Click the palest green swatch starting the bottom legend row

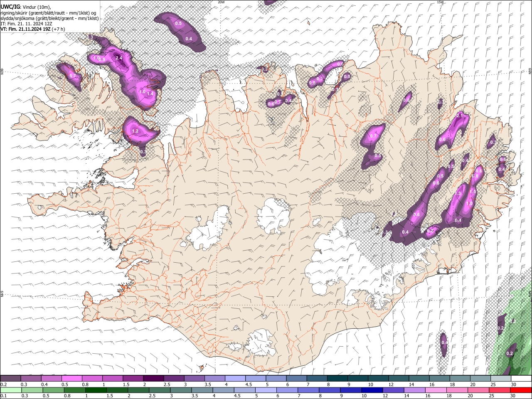pos(10,390)
